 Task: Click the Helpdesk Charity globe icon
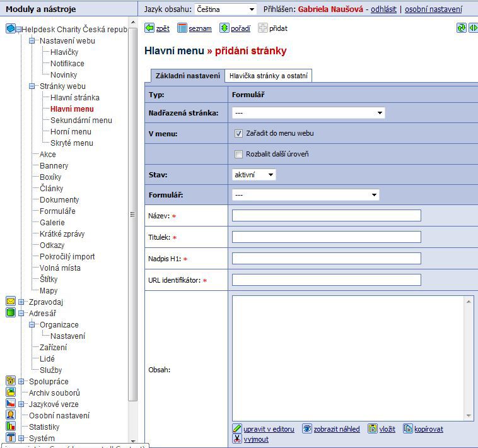point(11,28)
